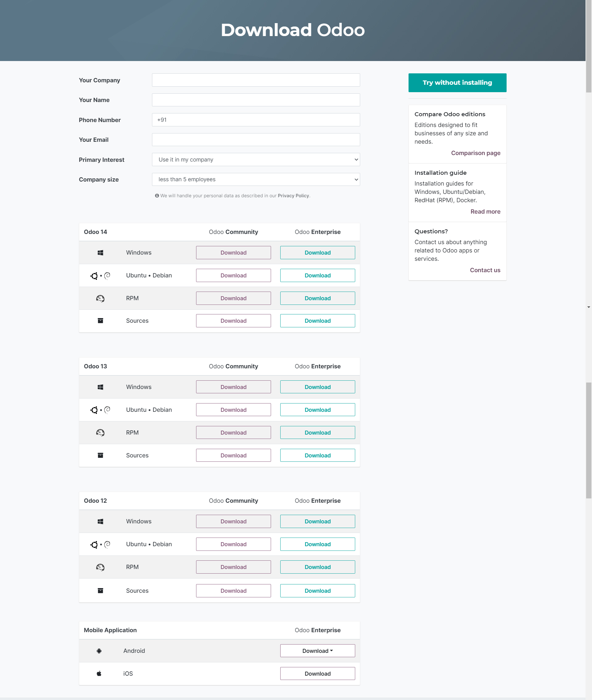Click the Phone Number field with +91
The height and width of the screenshot is (700, 592).
click(x=256, y=120)
